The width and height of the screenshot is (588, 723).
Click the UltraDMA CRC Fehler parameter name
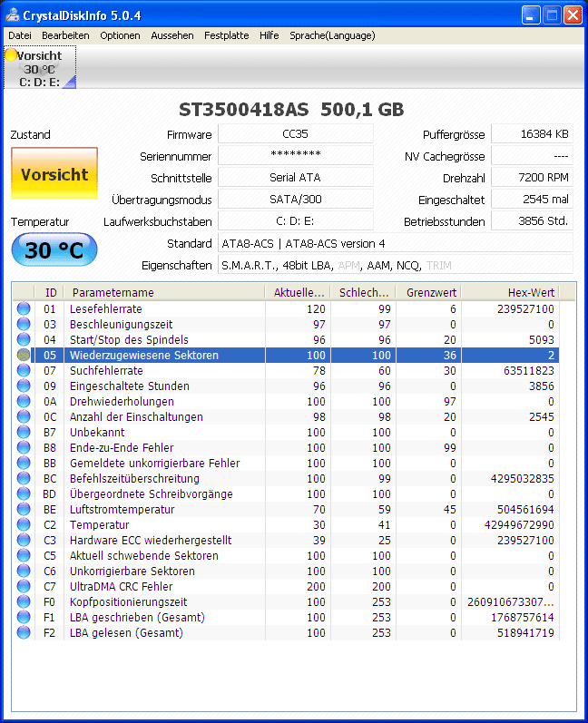[121, 587]
